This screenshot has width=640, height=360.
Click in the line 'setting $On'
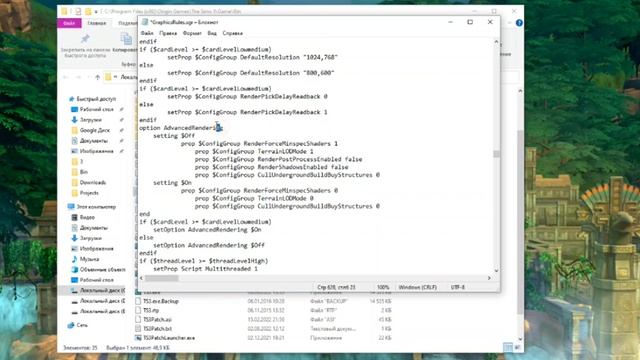172,182
